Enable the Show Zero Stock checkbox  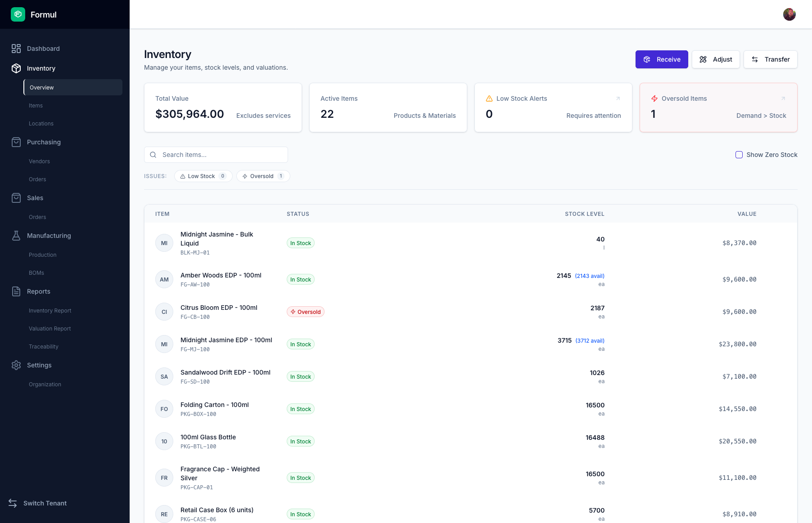pos(739,154)
